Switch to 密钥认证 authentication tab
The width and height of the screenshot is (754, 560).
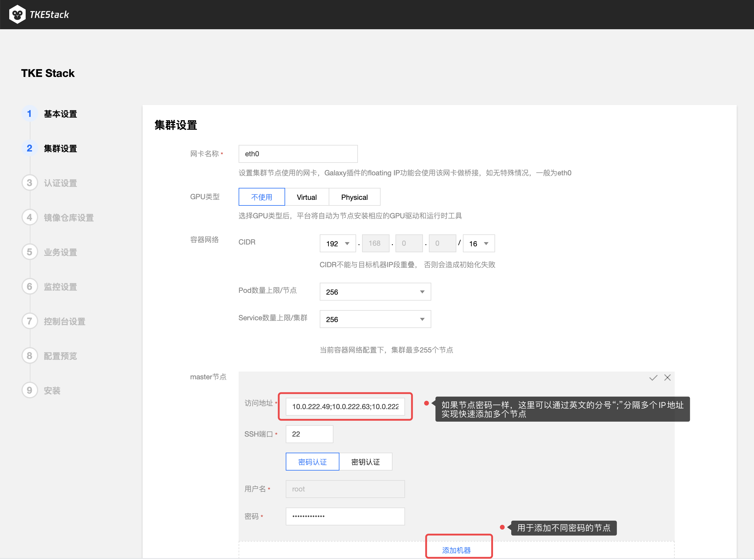click(x=365, y=462)
